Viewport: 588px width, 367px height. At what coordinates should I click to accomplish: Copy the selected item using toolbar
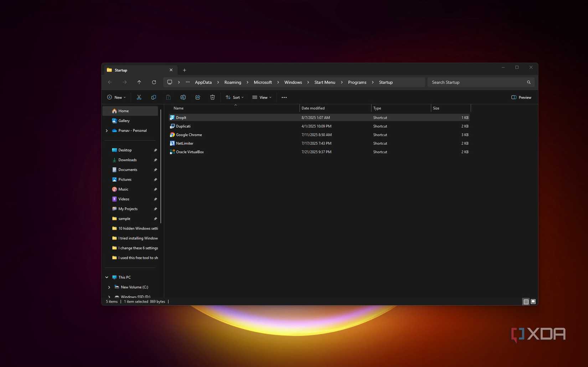(x=154, y=97)
